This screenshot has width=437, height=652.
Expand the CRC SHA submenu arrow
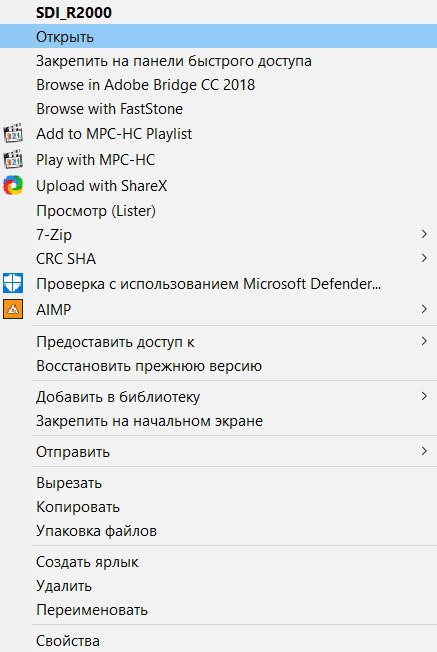[424, 258]
